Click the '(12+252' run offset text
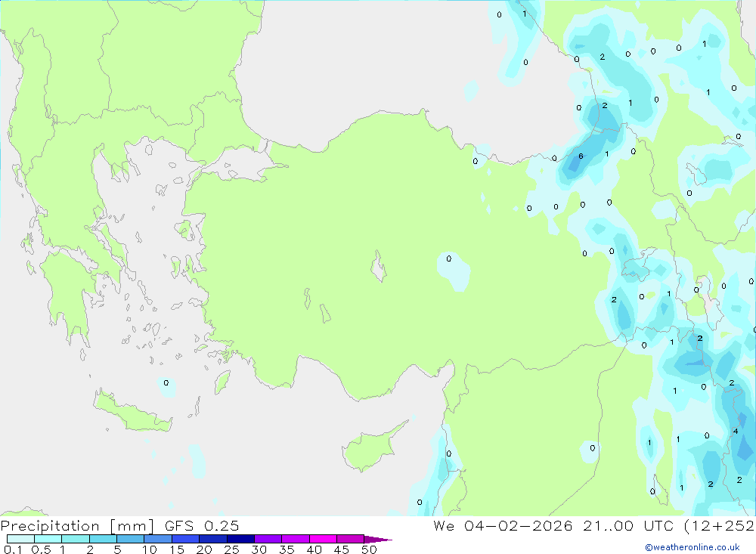Image resolution: width=756 pixels, height=554 pixels. click(719, 525)
